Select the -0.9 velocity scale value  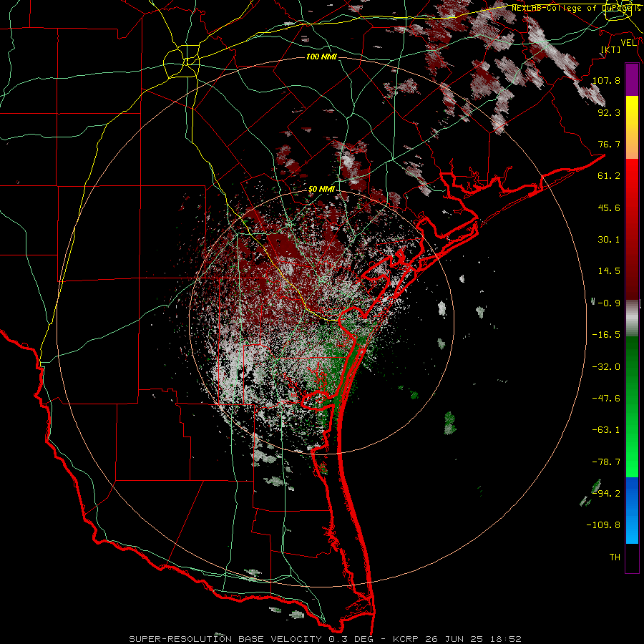609,303
